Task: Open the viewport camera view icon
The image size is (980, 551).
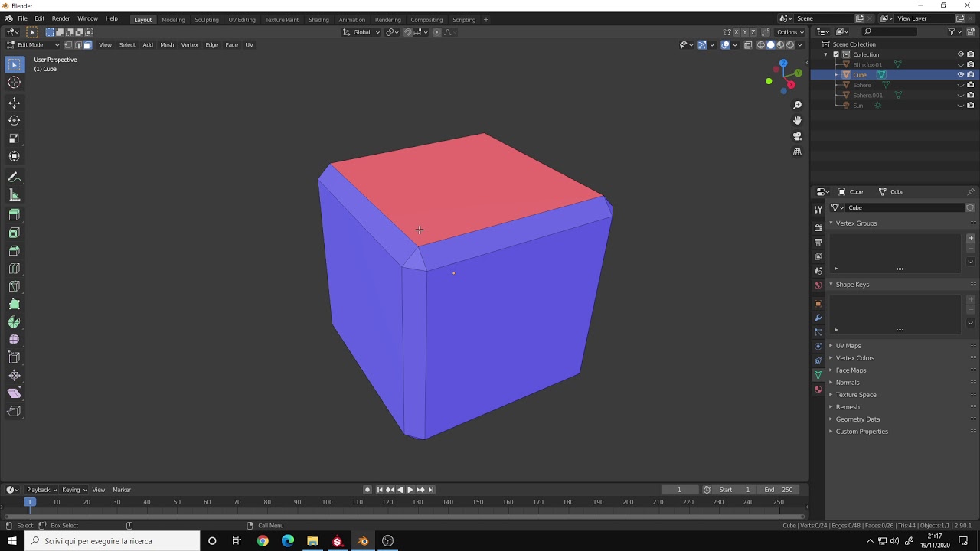Action: [x=797, y=135]
